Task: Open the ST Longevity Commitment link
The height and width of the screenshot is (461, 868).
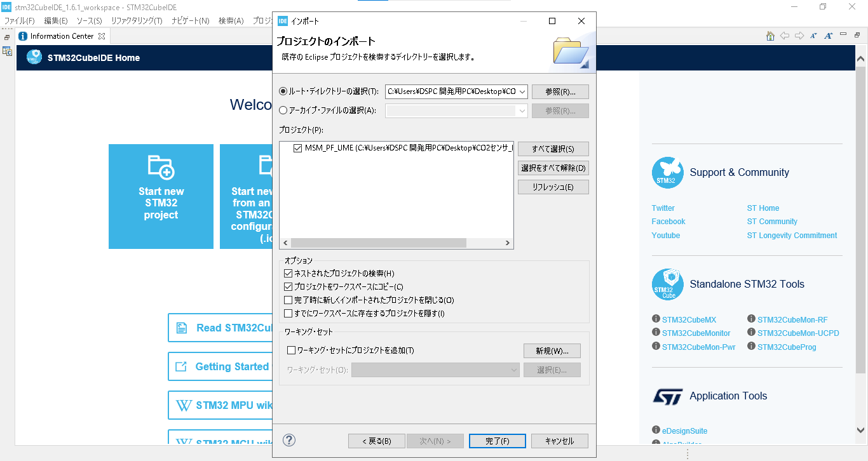Action: tap(792, 236)
